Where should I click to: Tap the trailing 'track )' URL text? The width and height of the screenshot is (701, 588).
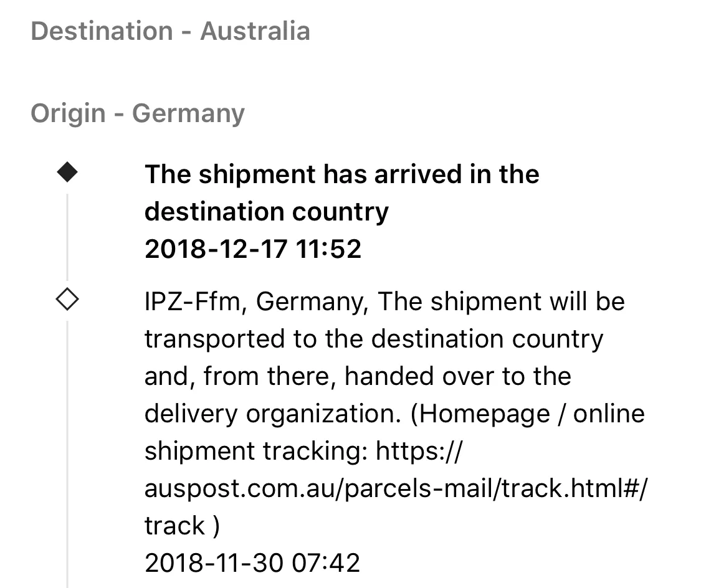click(x=183, y=526)
